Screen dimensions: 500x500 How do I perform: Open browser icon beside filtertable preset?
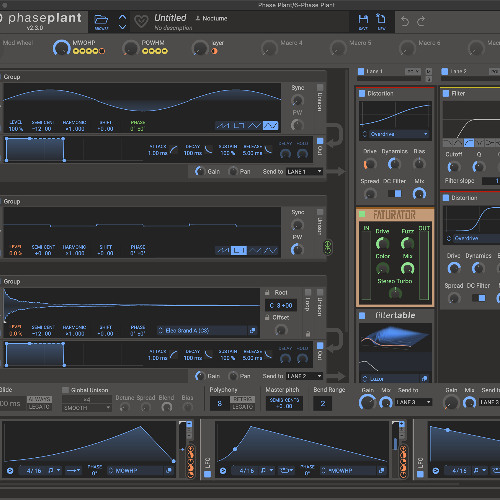tap(424, 379)
